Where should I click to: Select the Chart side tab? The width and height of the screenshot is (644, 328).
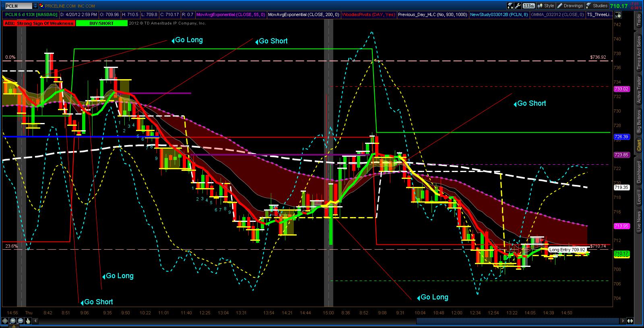point(639,146)
